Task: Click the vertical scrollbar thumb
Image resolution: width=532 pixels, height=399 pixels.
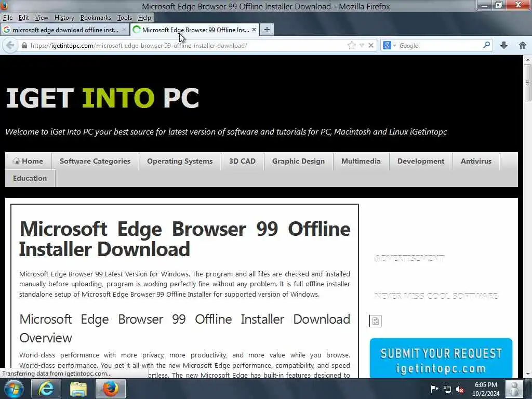Action: tap(527, 83)
